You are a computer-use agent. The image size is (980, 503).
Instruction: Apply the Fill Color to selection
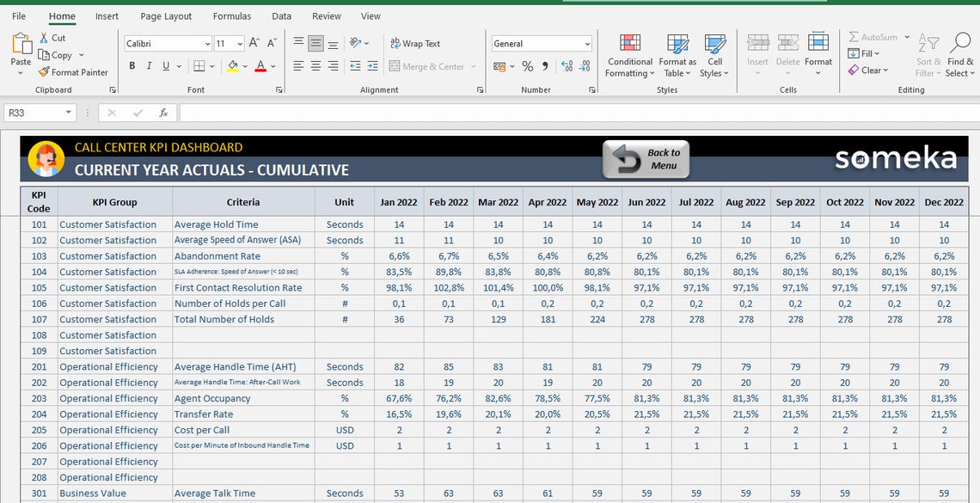(234, 65)
